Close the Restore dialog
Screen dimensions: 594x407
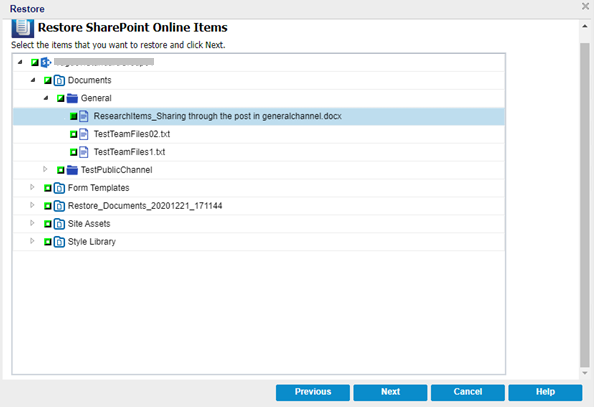click(x=585, y=6)
